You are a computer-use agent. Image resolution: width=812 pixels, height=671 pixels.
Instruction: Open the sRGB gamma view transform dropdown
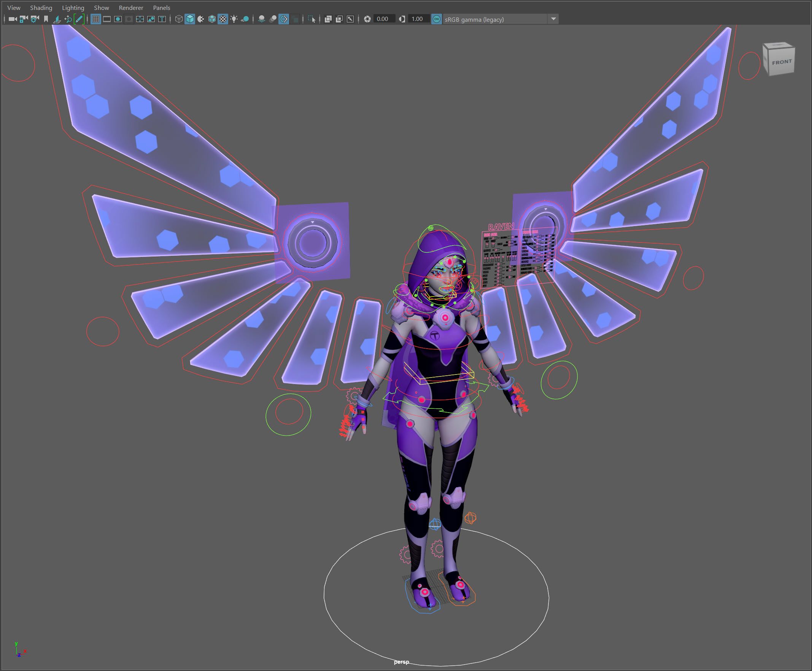[x=501, y=19]
